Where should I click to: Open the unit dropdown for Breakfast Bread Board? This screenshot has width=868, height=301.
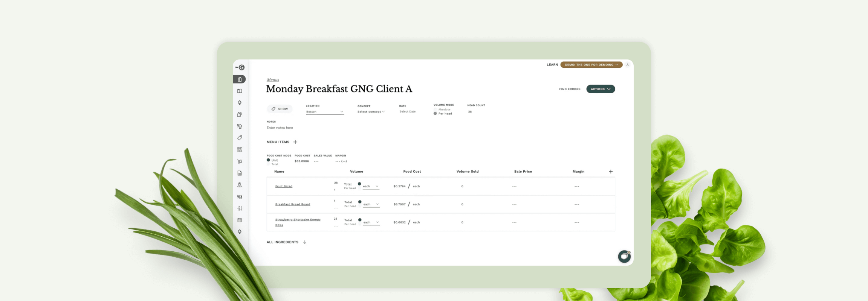[371, 204]
